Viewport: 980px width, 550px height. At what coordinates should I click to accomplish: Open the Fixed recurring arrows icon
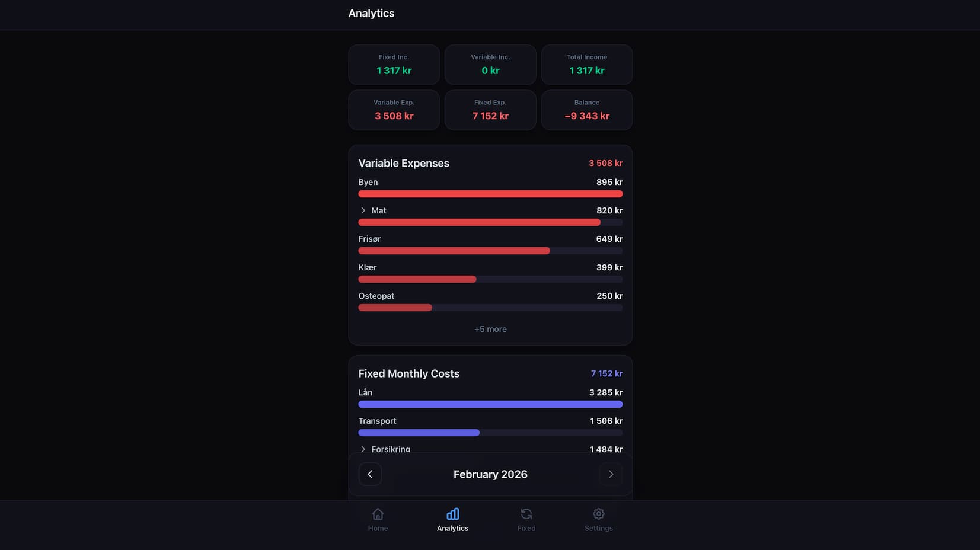click(526, 514)
